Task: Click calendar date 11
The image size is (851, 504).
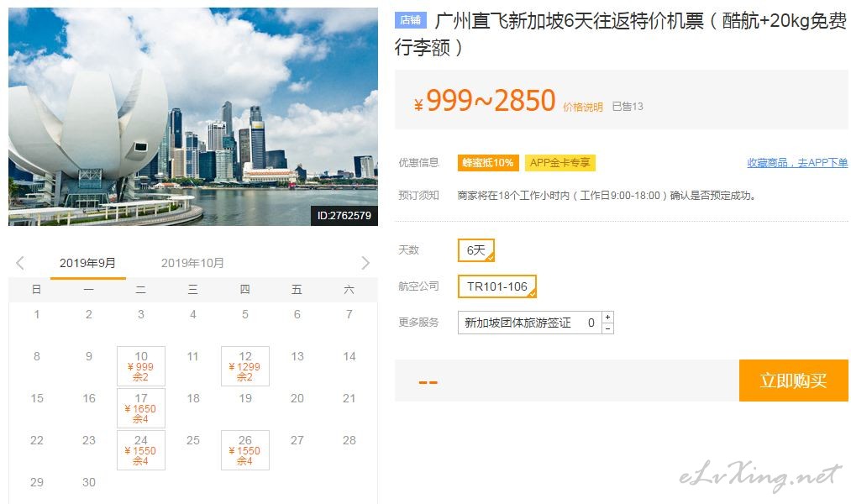Action: (x=192, y=356)
